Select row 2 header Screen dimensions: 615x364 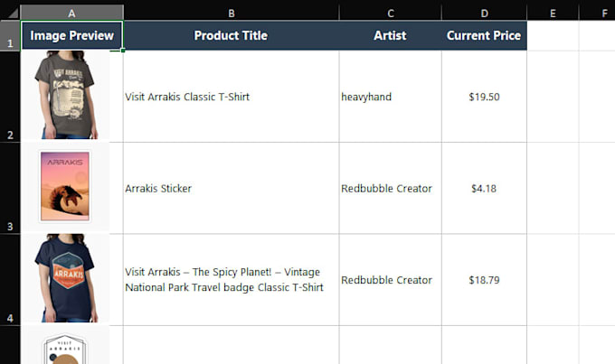10,97
